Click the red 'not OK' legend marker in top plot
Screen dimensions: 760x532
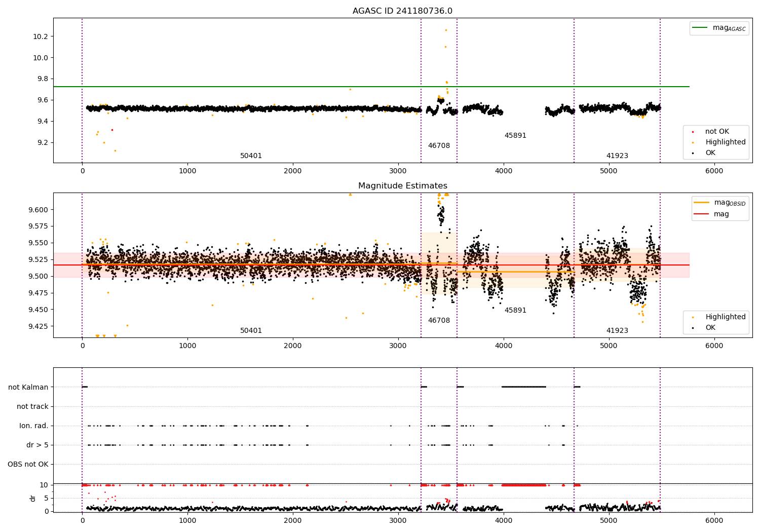tap(693, 132)
